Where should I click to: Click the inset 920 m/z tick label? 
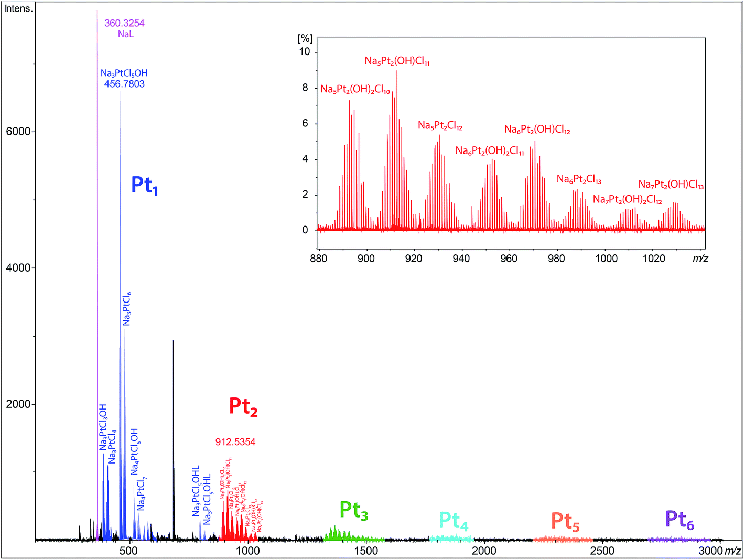pyautogui.click(x=414, y=258)
